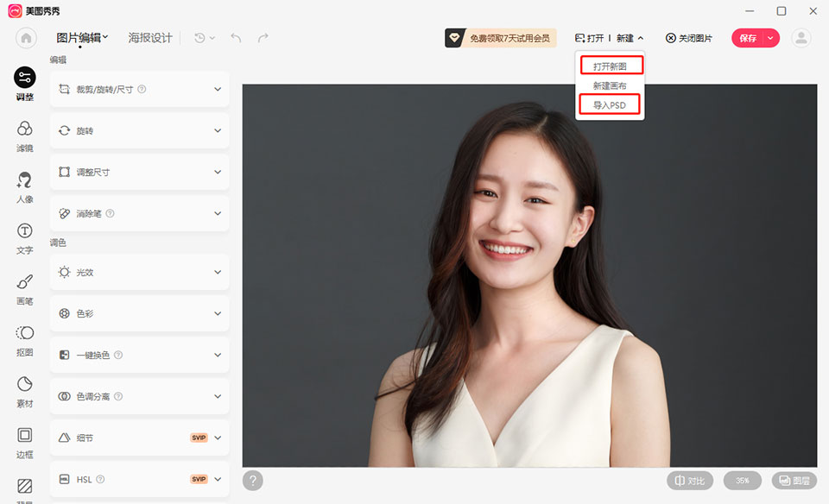The image size is (829, 504).
Task: Switch to the 海报设计 tab
Action: [x=150, y=38]
